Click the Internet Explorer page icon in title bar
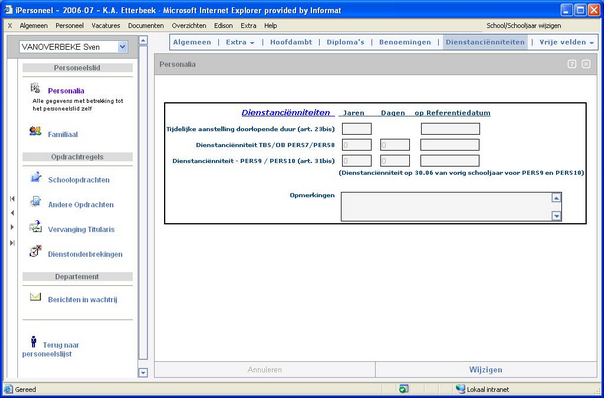Image resolution: width=604 pixels, height=398 pixels. [x=8, y=10]
